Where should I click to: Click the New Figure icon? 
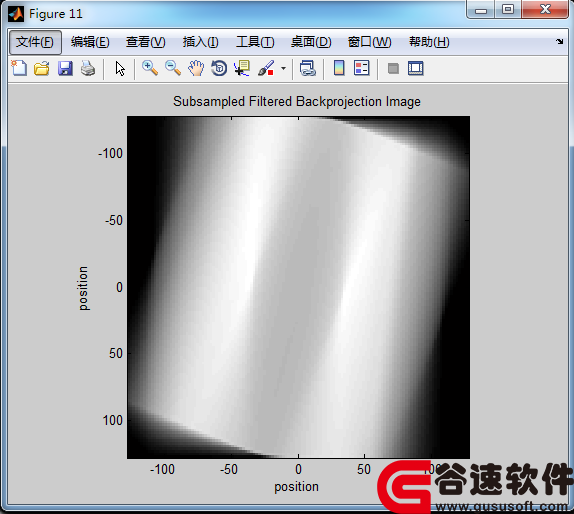tap(19, 68)
